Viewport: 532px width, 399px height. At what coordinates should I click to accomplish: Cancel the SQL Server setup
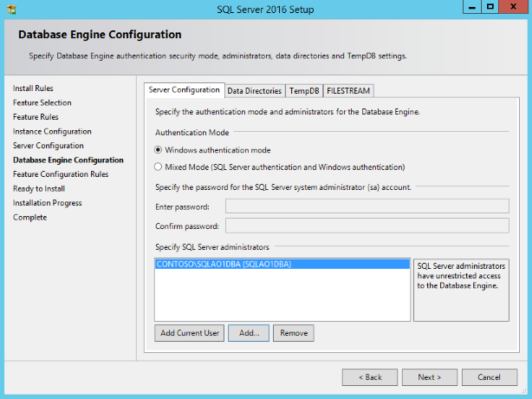pyautogui.click(x=490, y=377)
